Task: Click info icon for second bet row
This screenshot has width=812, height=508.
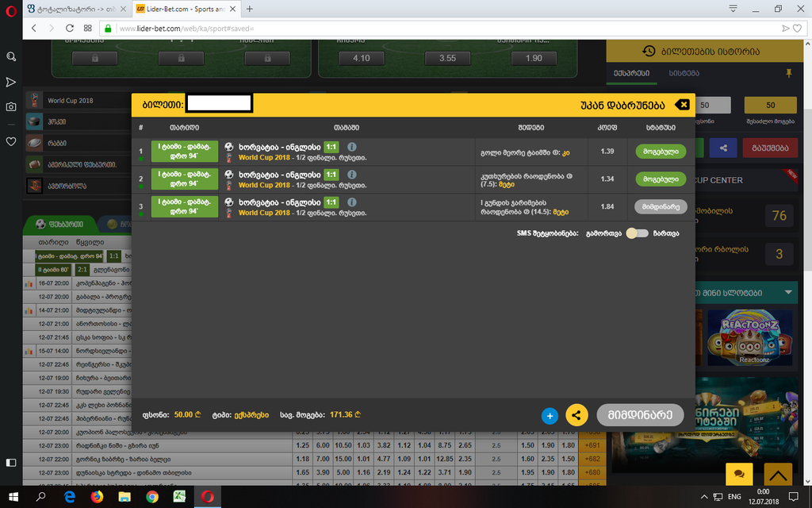Action: 351,174
